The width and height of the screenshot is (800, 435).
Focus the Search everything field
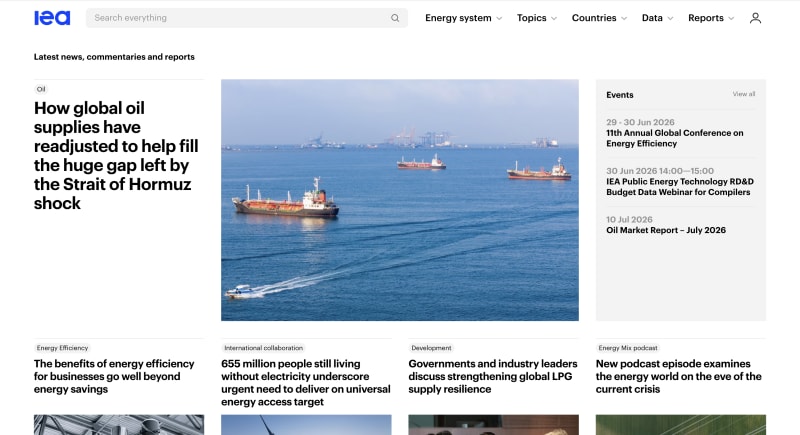(246, 18)
